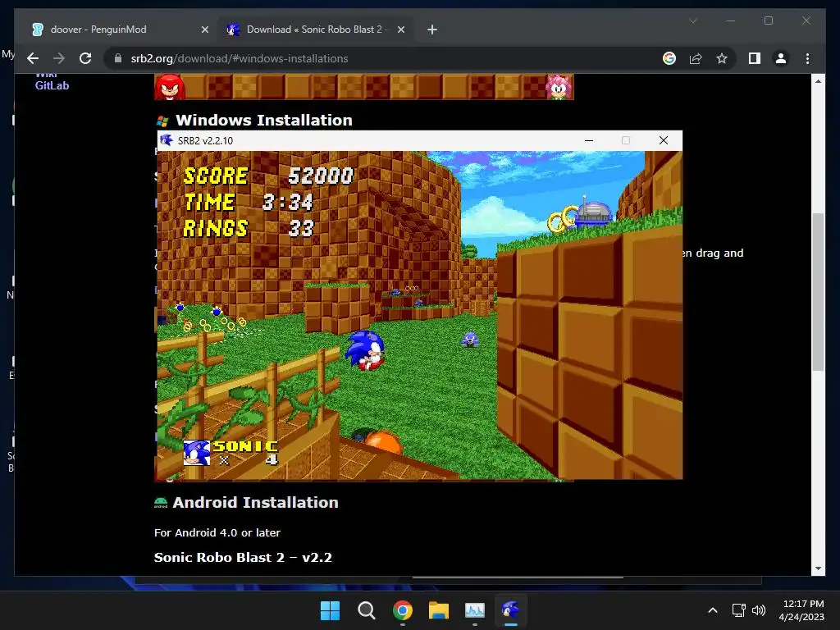Viewport: 840px width, 630px height.
Task: Click the vertical scrollbar thumb
Action: pos(818,292)
